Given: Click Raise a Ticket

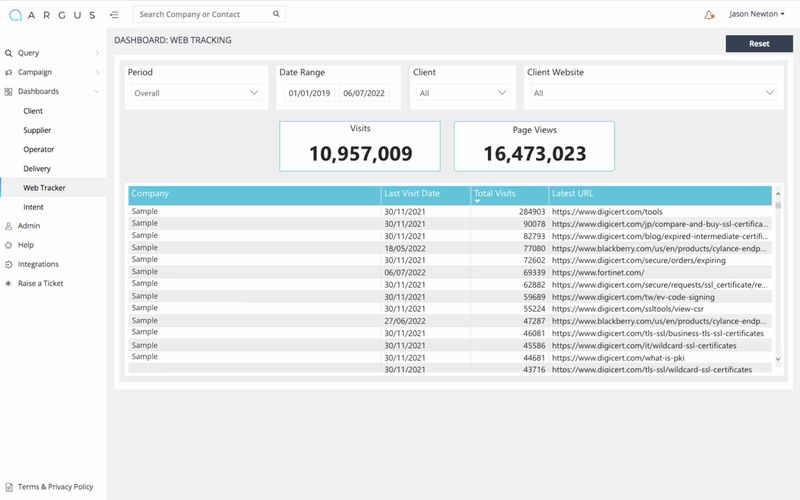Looking at the screenshot, I should pyautogui.click(x=40, y=283).
